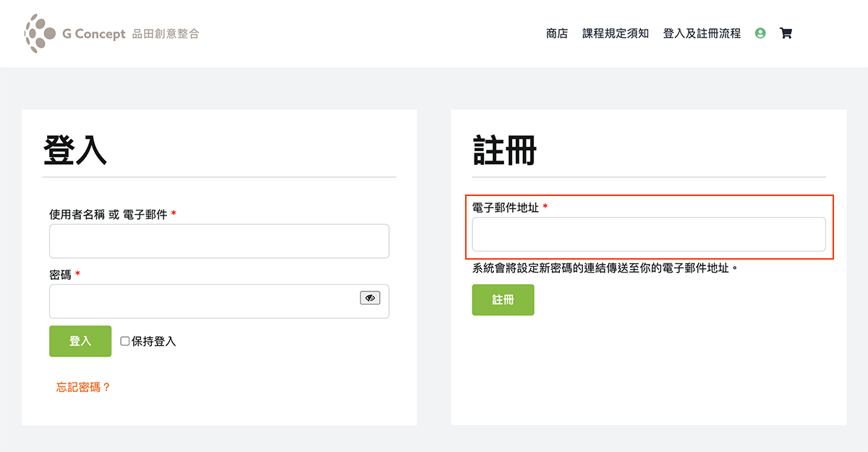Click the 電子郵件地址 registration field
Viewport: 868px width, 452px height.
coord(648,234)
